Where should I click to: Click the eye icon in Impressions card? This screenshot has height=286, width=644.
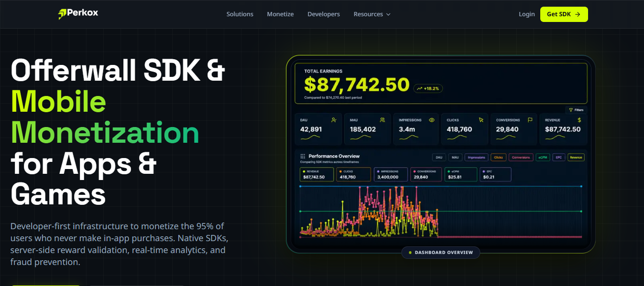[432, 120]
